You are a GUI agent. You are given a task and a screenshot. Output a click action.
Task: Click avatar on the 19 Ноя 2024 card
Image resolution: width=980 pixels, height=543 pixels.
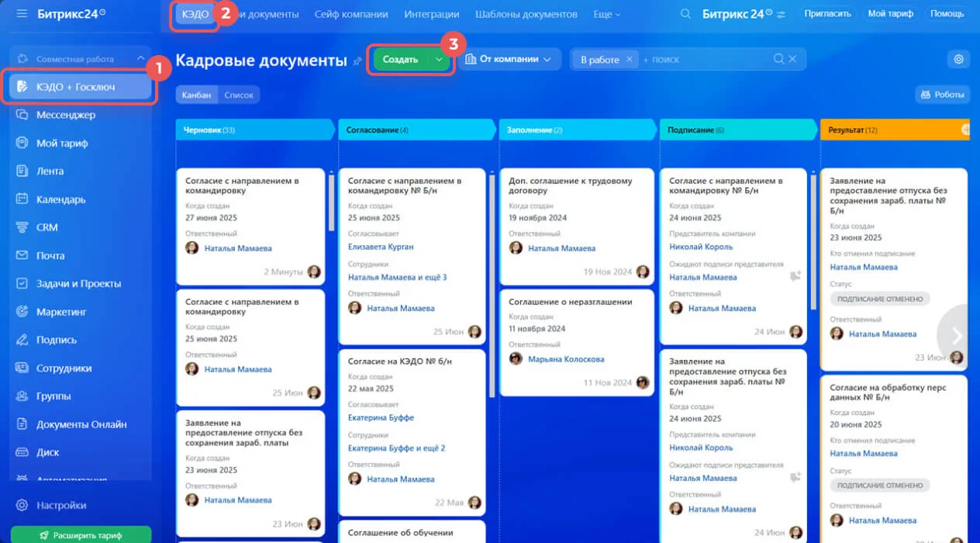643,271
